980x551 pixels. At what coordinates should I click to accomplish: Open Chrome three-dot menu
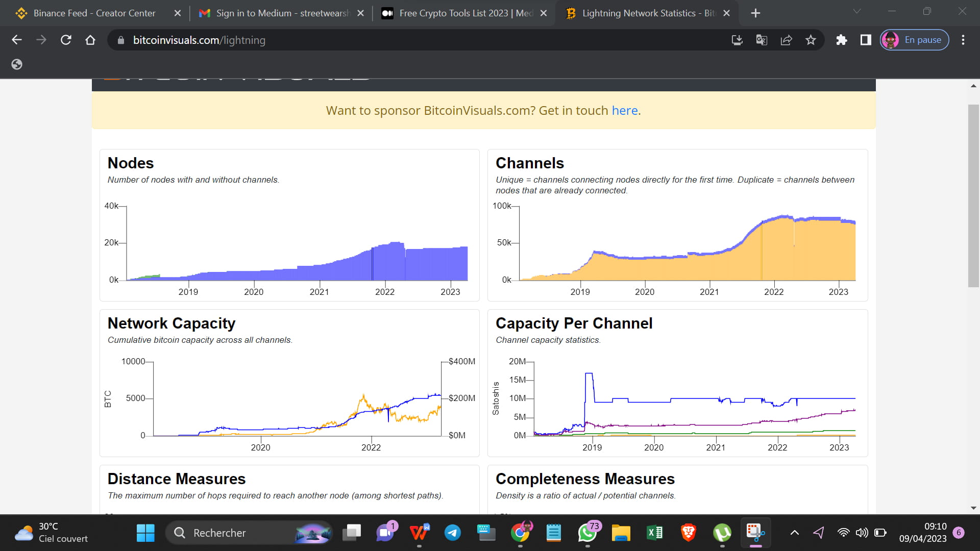(963, 40)
